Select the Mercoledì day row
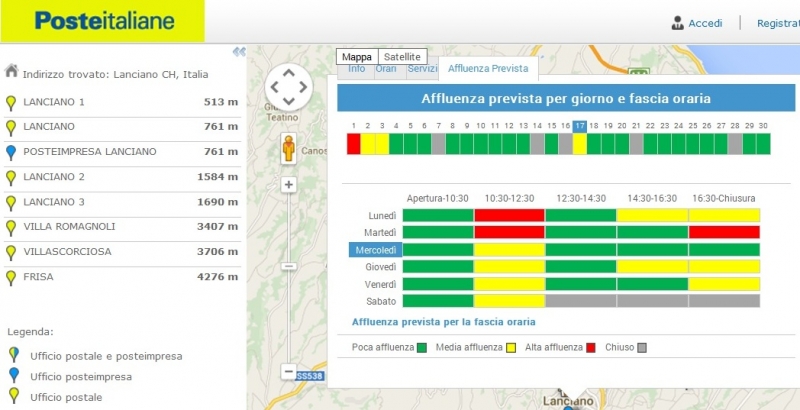Screen dimensions: 800x410 [x=374, y=250]
